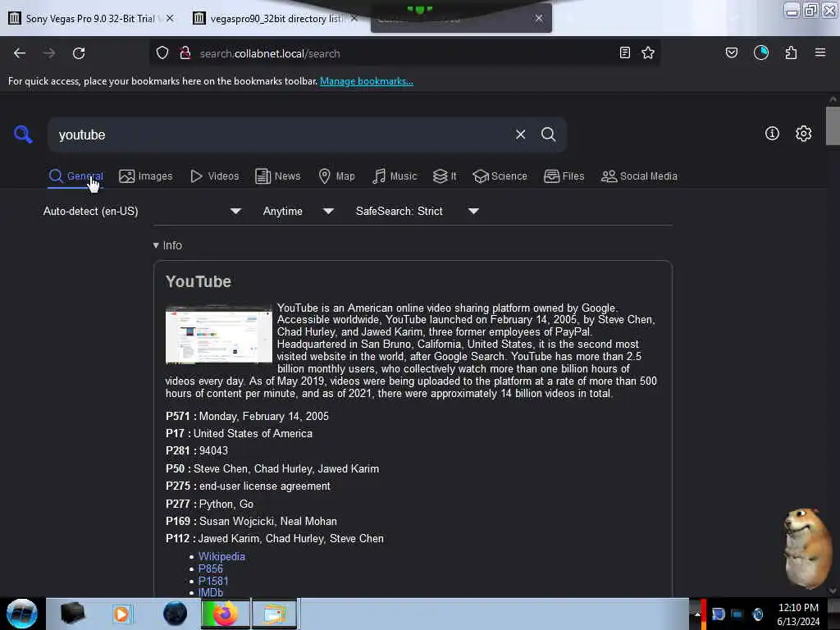Open the Science category
Image resolution: width=840 pixels, height=630 pixels.
click(500, 176)
